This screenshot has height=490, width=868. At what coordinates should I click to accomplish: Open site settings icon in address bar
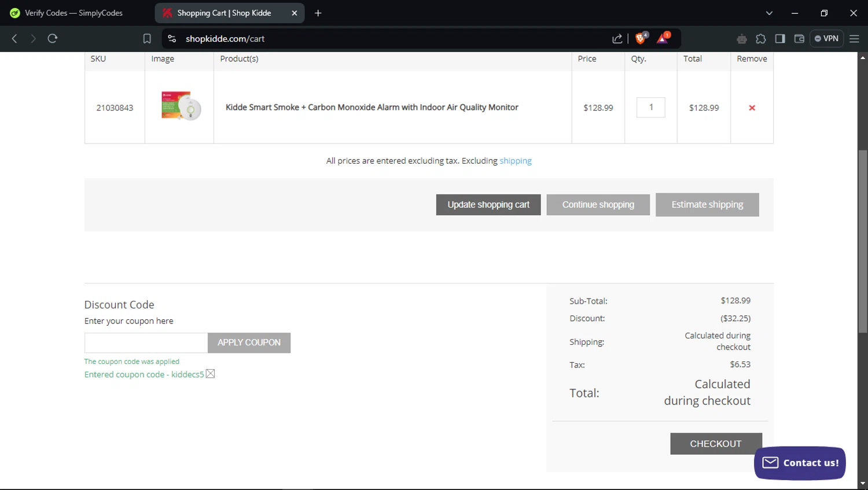point(172,39)
